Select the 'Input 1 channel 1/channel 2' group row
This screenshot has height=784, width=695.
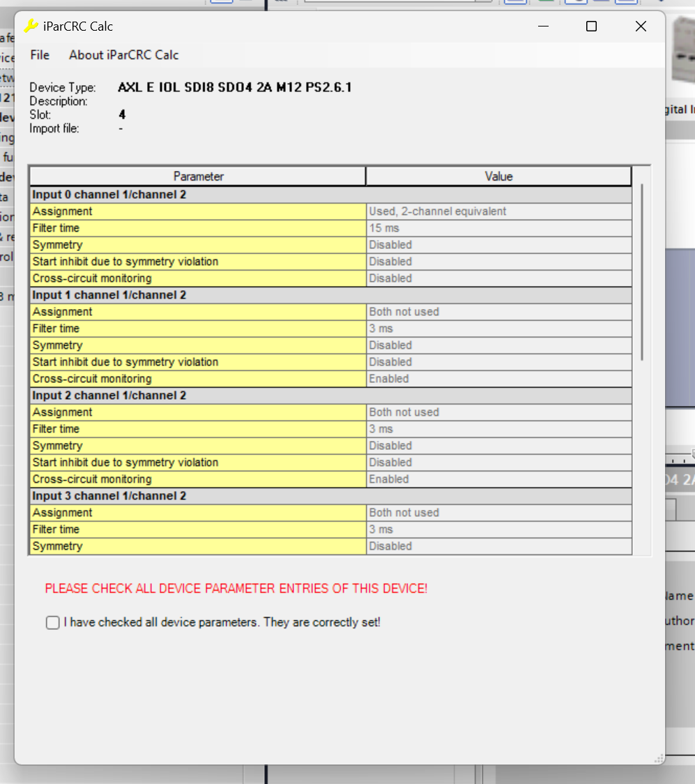pyautogui.click(x=330, y=295)
